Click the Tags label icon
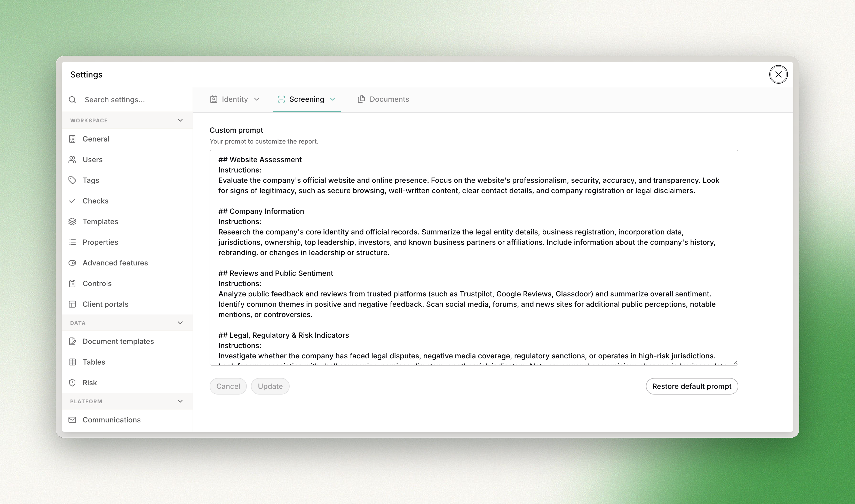Screen dimensions: 855x504 coord(72,180)
